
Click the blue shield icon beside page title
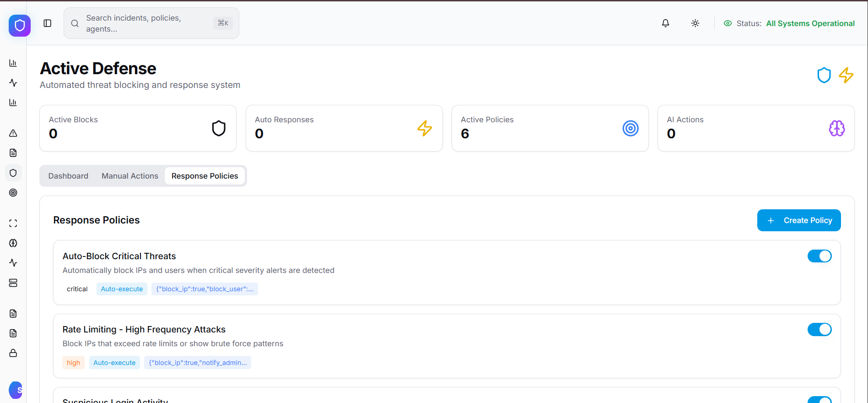point(824,75)
